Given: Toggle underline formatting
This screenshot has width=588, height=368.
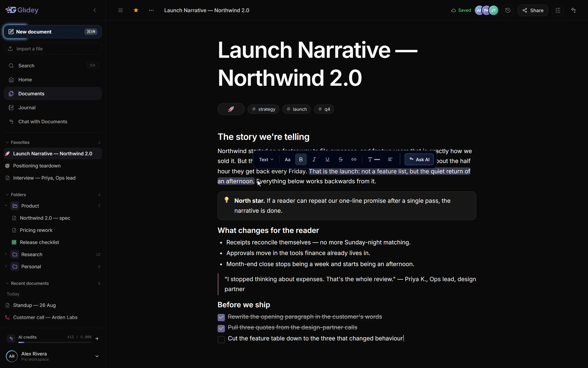Looking at the screenshot, I should point(327,160).
